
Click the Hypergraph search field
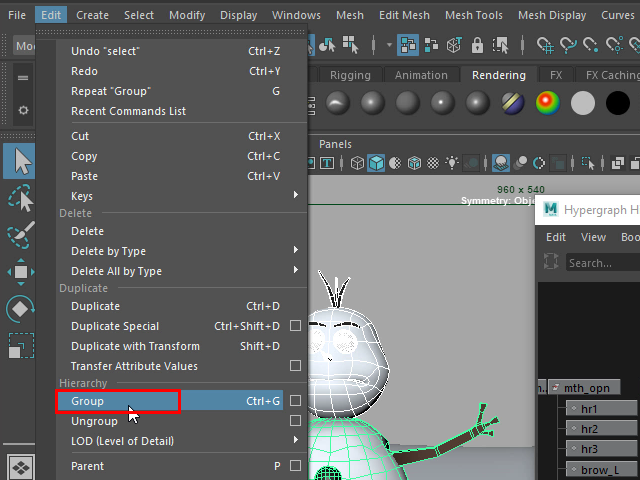pyautogui.click(x=600, y=263)
